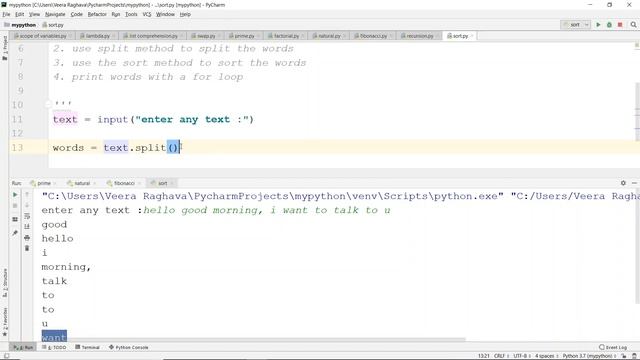Open the Python Console tool window

pyautogui.click(x=129, y=347)
